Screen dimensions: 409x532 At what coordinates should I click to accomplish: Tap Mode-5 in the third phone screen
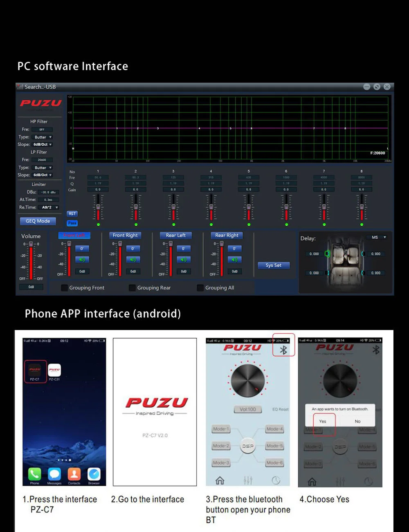274,446
